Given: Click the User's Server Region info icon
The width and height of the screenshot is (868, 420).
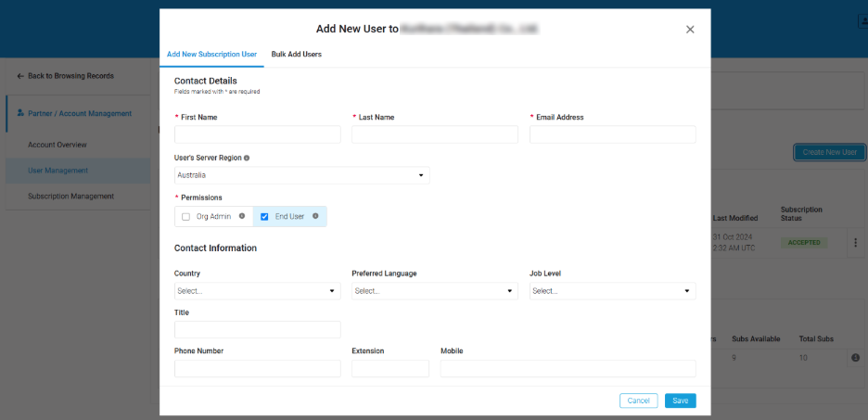Looking at the screenshot, I should point(247,158).
